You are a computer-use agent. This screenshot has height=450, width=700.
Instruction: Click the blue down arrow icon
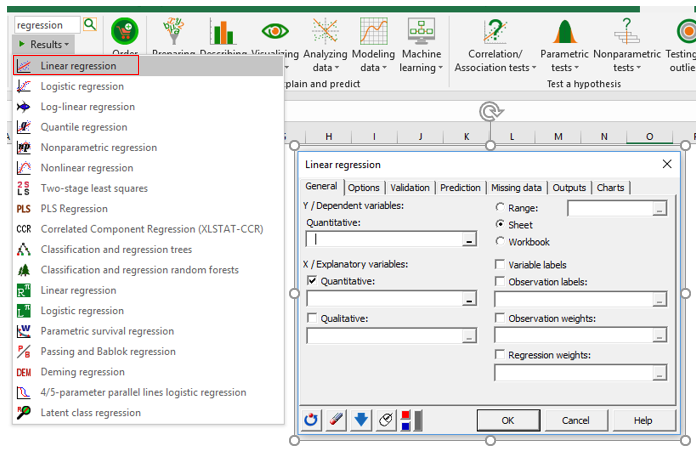click(361, 420)
